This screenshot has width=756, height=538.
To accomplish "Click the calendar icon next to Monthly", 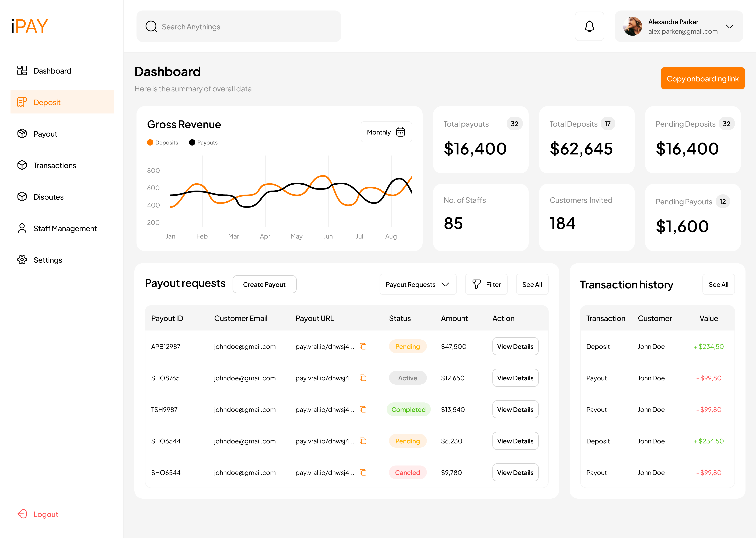I will (401, 132).
